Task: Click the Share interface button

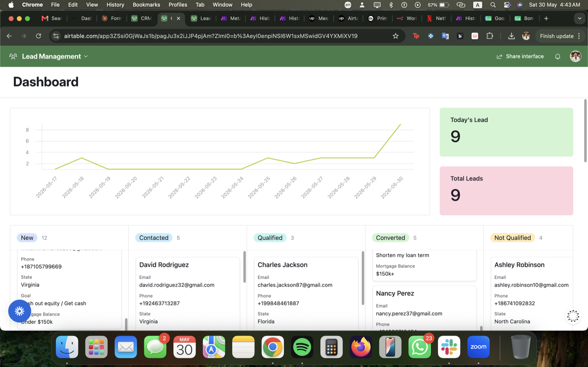Action: pos(520,56)
